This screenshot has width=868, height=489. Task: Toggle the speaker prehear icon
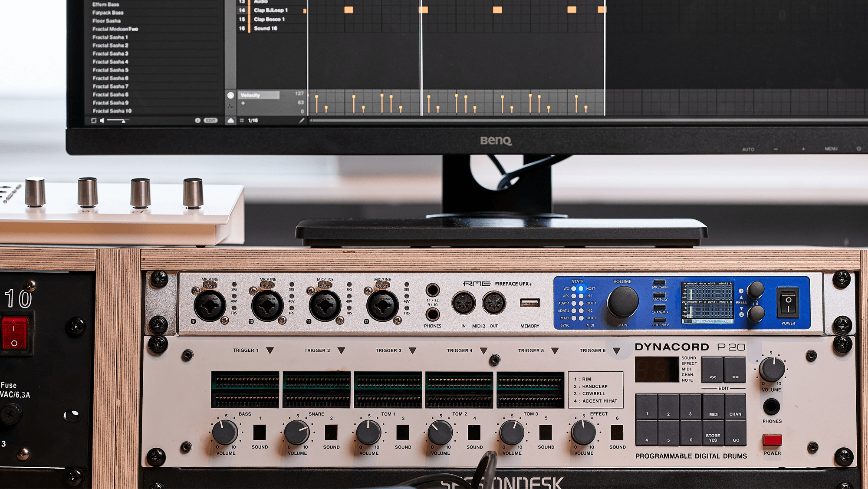[x=102, y=120]
